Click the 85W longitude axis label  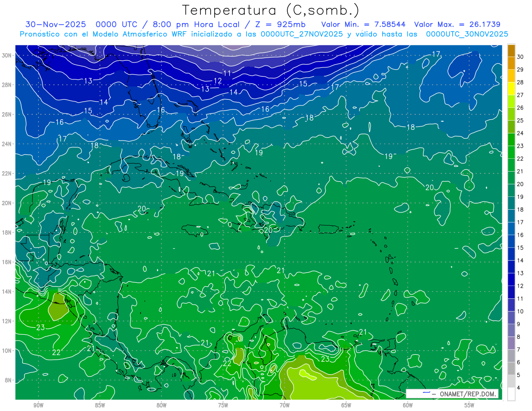pyautogui.click(x=100, y=405)
